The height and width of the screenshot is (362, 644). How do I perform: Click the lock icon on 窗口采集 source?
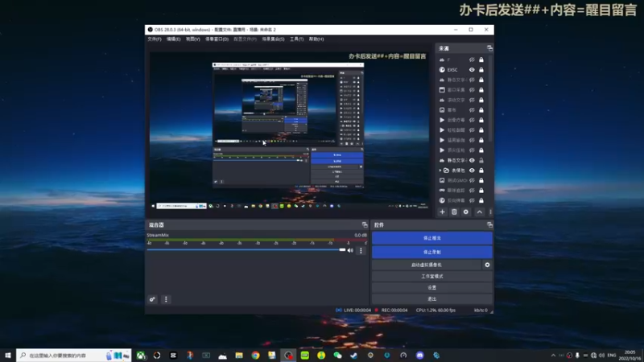click(481, 90)
